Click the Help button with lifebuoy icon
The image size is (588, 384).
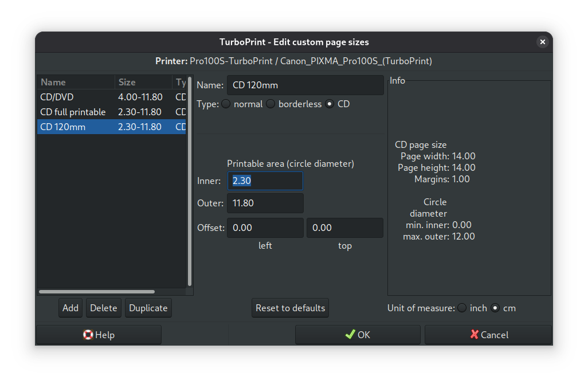(99, 335)
